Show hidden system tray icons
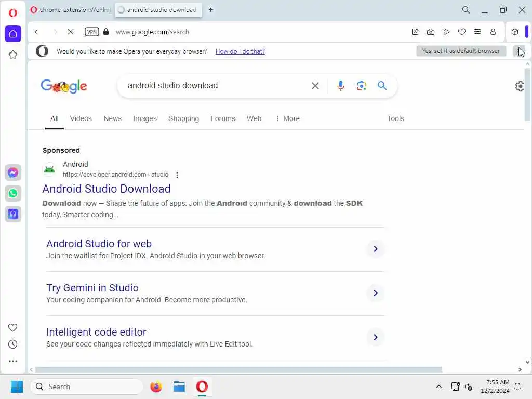Image resolution: width=532 pixels, height=399 pixels. click(438, 387)
